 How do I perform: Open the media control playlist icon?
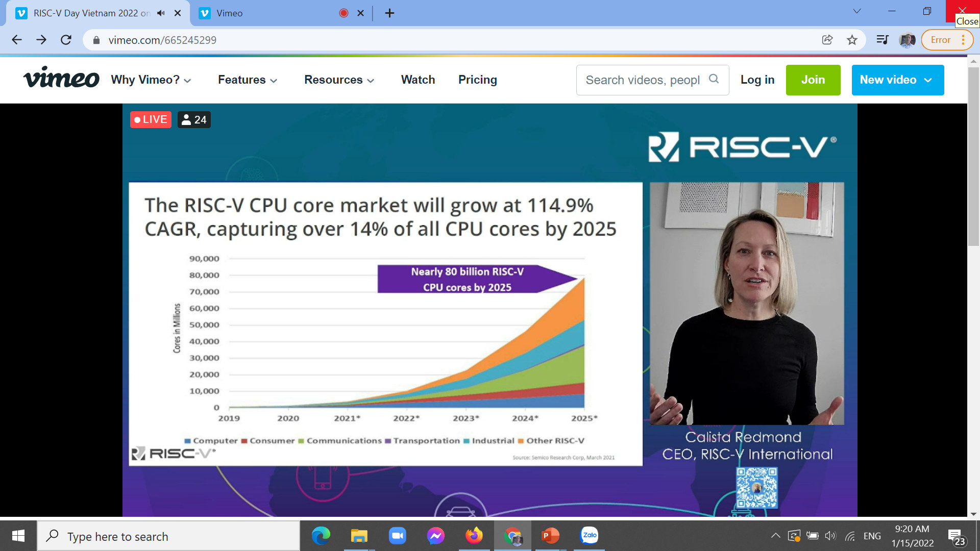(x=882, y=40)
